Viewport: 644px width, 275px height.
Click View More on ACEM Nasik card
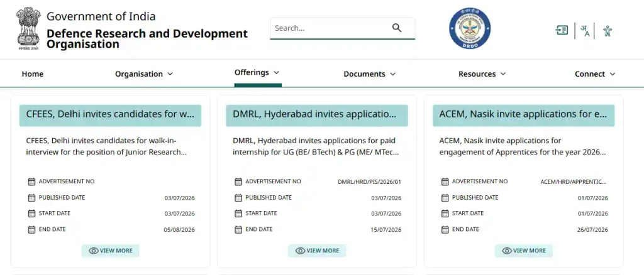(x=524, y=251)
